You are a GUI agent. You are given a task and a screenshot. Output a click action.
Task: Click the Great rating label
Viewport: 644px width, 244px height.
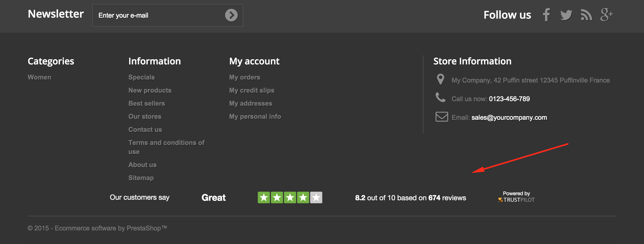[214, 197]
